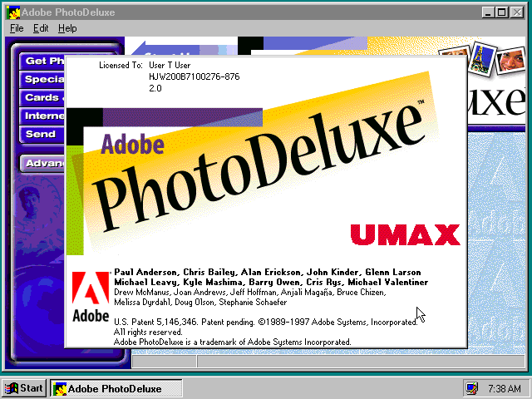The width and height of the screenshot is (532, 399).
Task: Click the PhotoDeluxe trademark notice line
Action: 233,342
